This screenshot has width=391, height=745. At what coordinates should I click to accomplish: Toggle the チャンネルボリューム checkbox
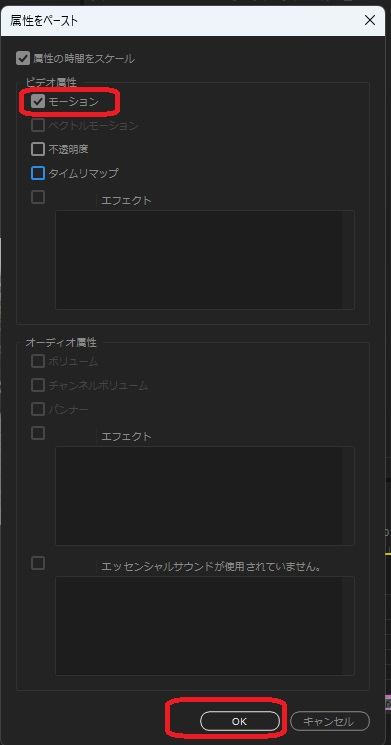pos(38,385)
